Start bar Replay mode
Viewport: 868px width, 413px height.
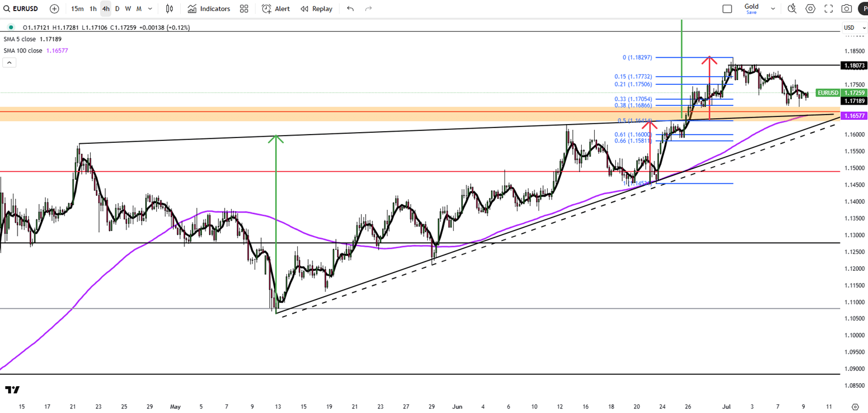tap(317, 9)
